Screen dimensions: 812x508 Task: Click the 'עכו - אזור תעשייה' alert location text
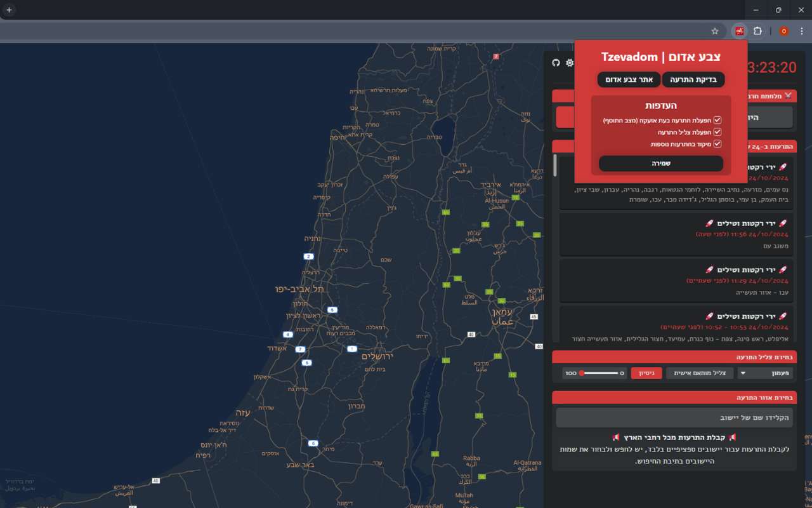(762, 292)
